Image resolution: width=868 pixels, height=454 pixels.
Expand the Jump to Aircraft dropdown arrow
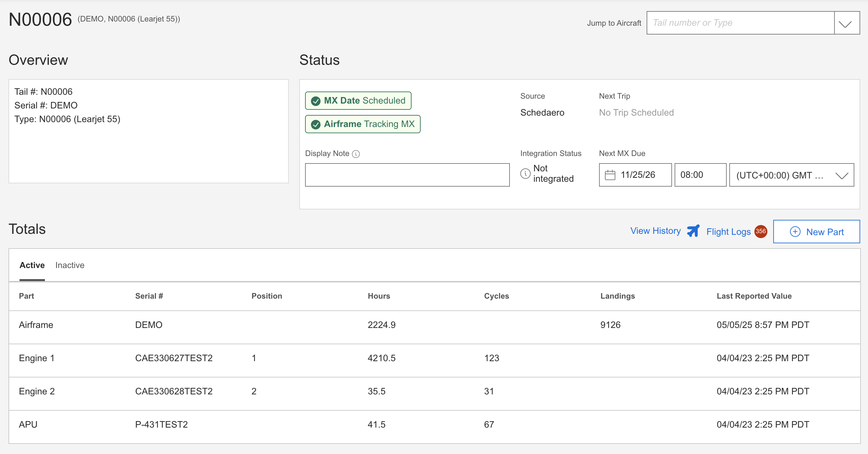pyautogui.click(x=846, y=23)
